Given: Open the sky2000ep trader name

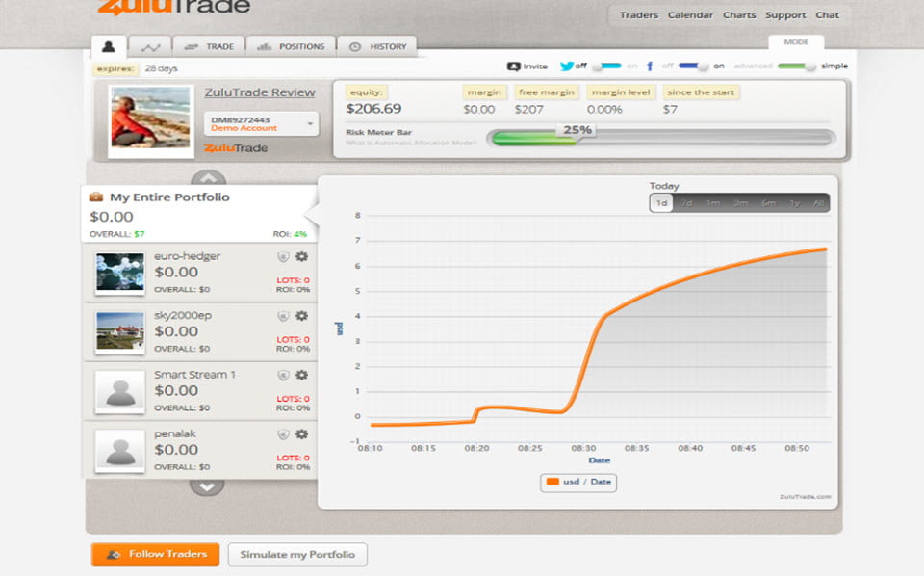Looking at the screenshot, I should [x=183, y=315].
